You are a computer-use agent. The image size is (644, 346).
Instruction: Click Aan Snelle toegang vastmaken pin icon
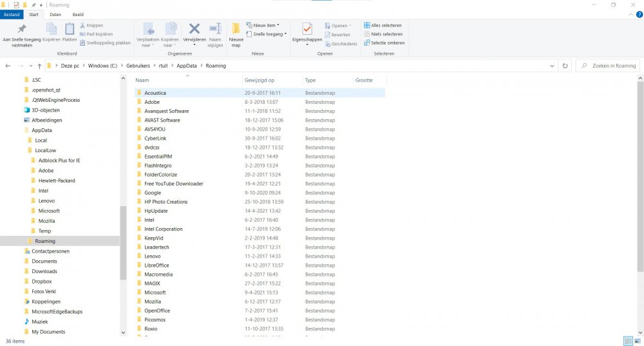point(22,29)
